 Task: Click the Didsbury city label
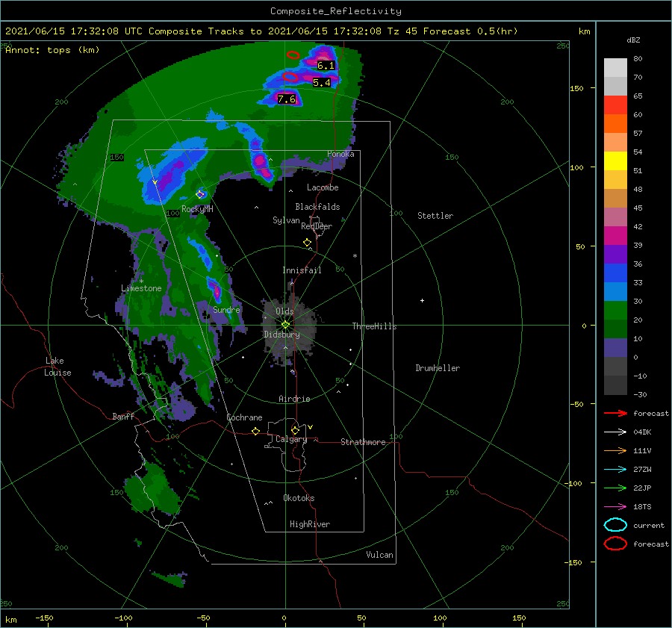click(281, 335)
